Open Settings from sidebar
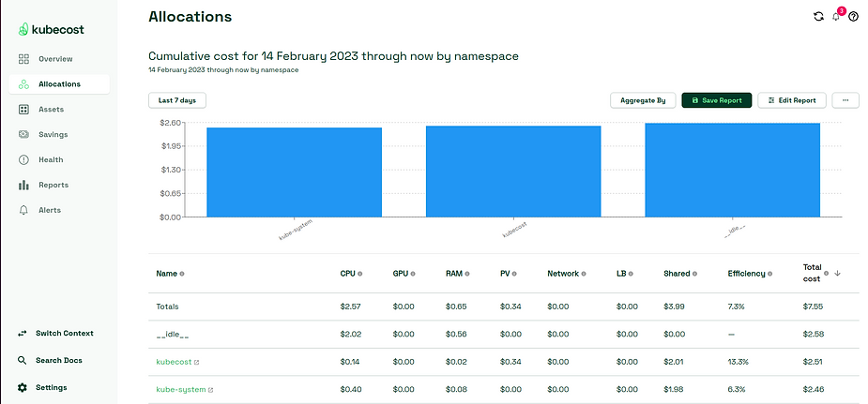Viewport: 868px width, 404px height. pyautogui.click(x=51, y=387)
